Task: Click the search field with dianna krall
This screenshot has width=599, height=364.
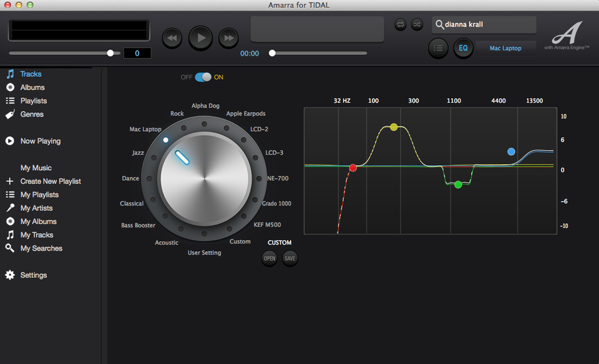Action: [x=484, y=25]
